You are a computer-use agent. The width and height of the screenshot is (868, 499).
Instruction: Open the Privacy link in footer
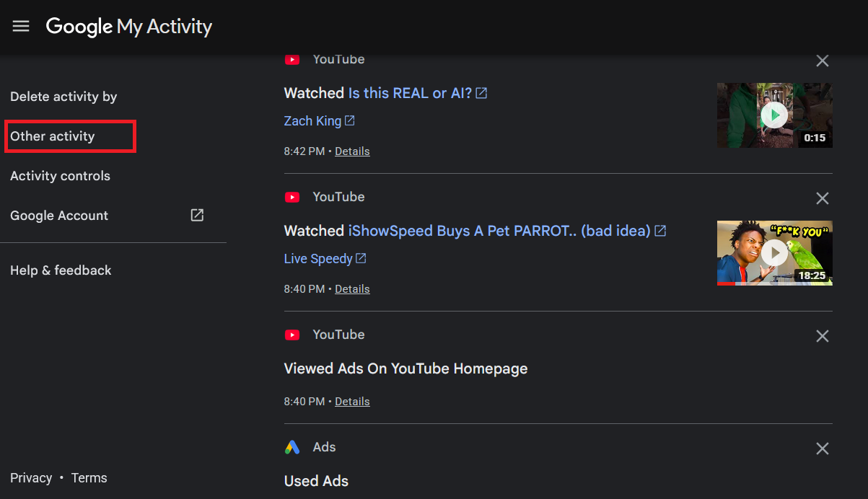[31, 478]
